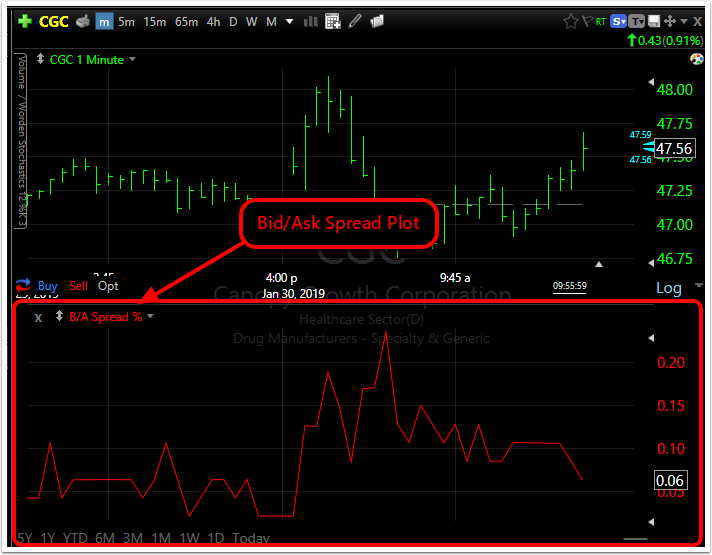Switch to the 4h time frame
The width and height of the screenshot is (712, 555).
click(x=213, y=21)
